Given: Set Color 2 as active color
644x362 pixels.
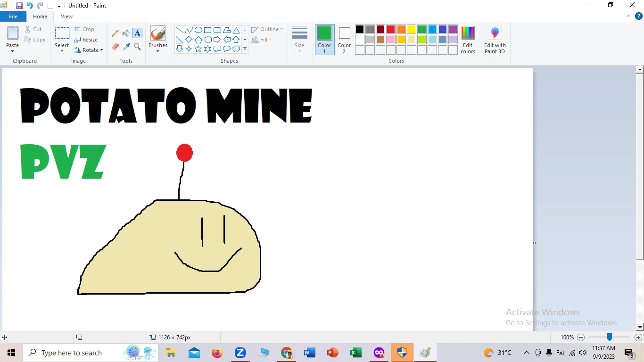Looking at the screenshot, I should 344,40.
